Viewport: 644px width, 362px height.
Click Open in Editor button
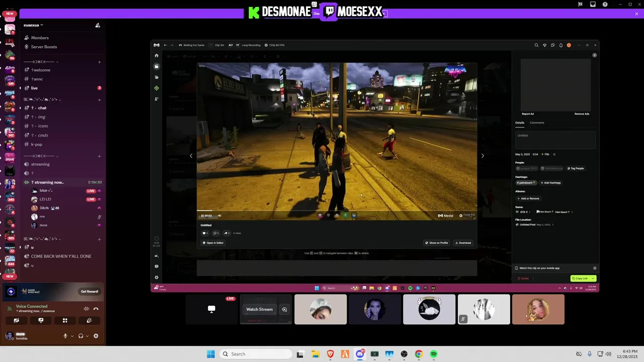click(x=213, y=243)
